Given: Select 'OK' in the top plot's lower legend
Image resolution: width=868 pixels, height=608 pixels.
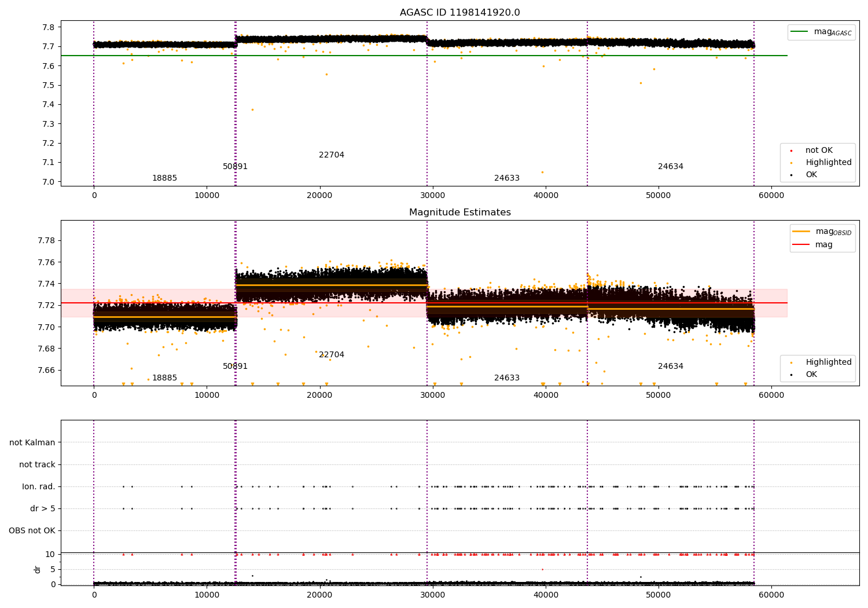Looking at the screenshot, I should coord(811,175).
